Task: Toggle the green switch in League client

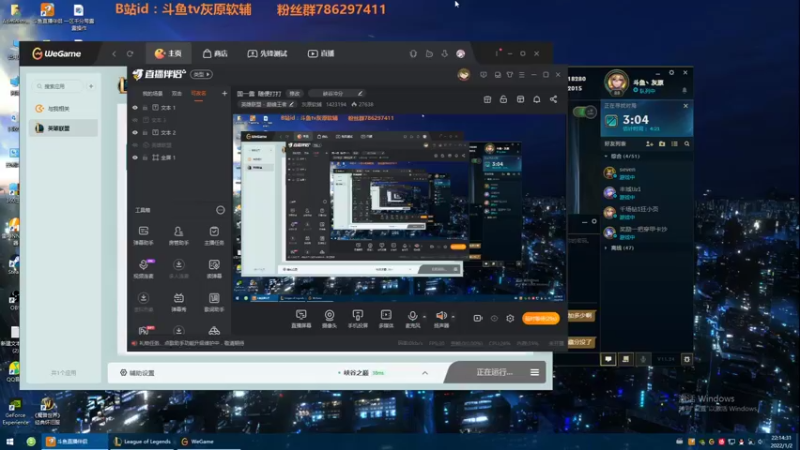Action: pyautogui.click(x=585, y=112)
